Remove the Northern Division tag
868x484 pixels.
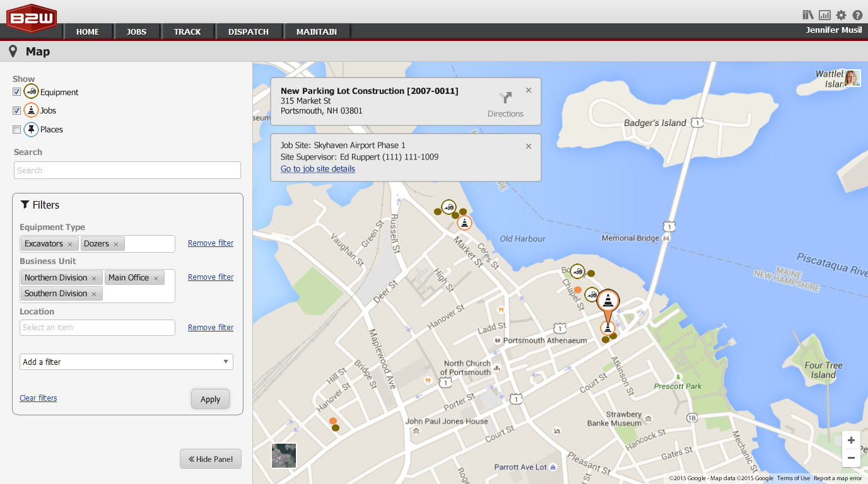[x=94, y=278]
